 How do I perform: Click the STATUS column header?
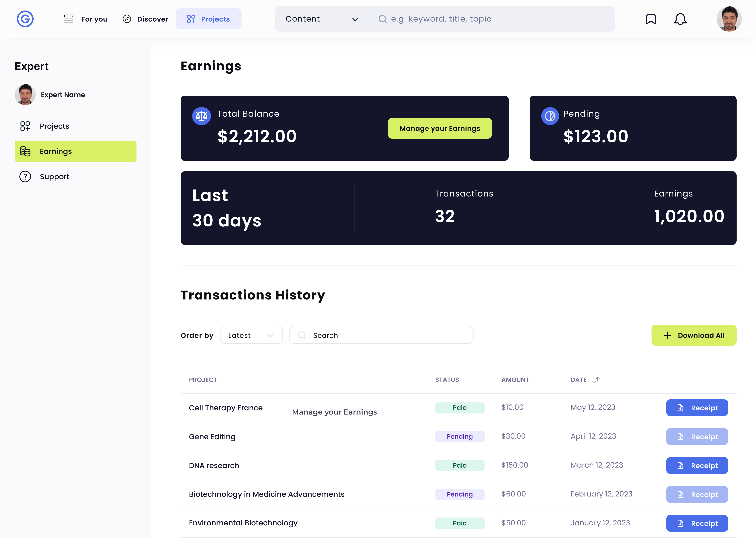pos(447,380)
